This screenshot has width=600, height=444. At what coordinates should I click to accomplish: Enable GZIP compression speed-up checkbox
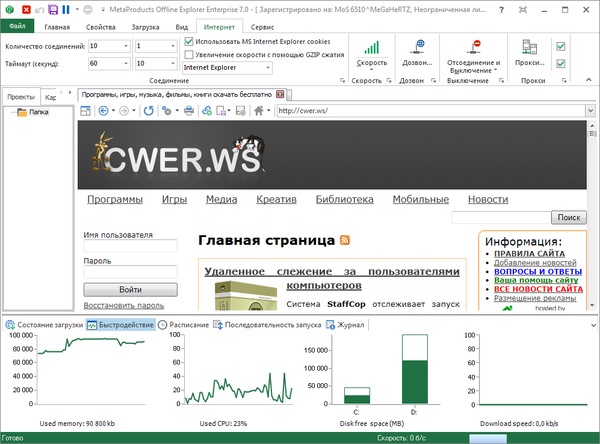click(x=190, y=54)
